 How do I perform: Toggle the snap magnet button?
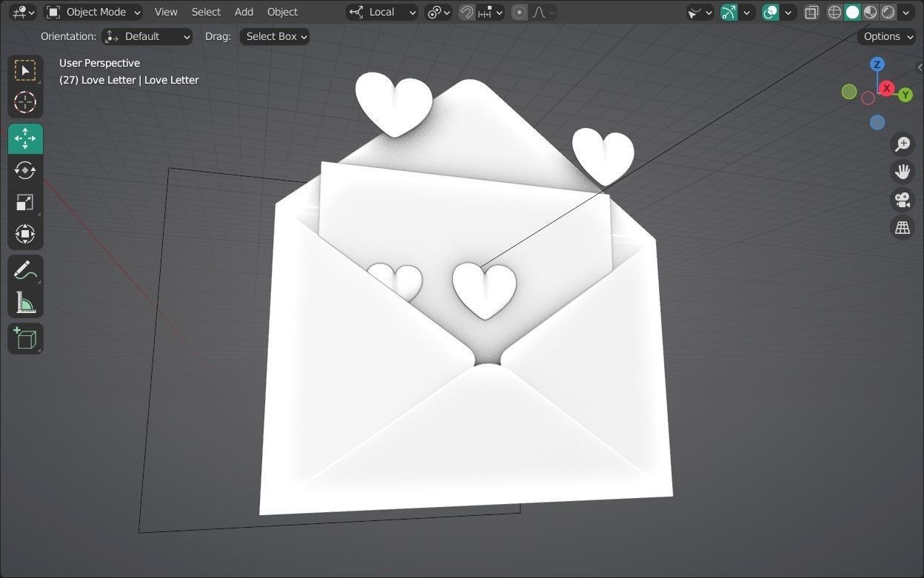(x=466, y=12)
